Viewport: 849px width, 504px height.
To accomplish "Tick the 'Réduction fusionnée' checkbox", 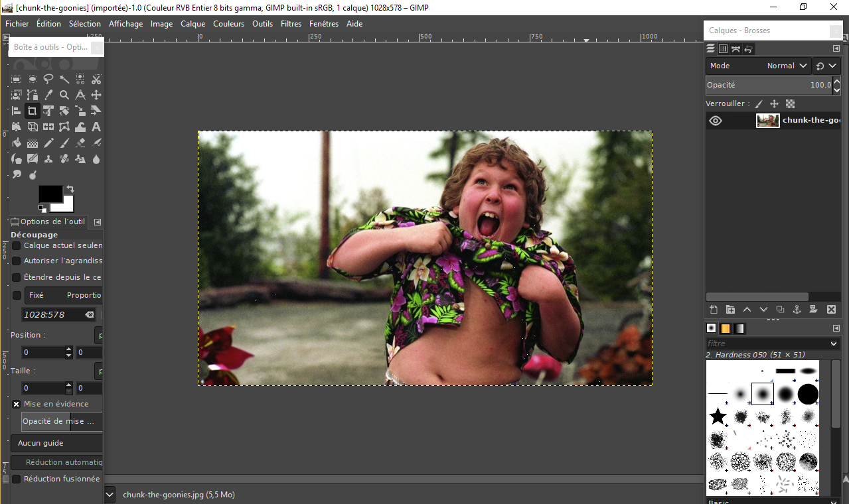I will 17,479.
